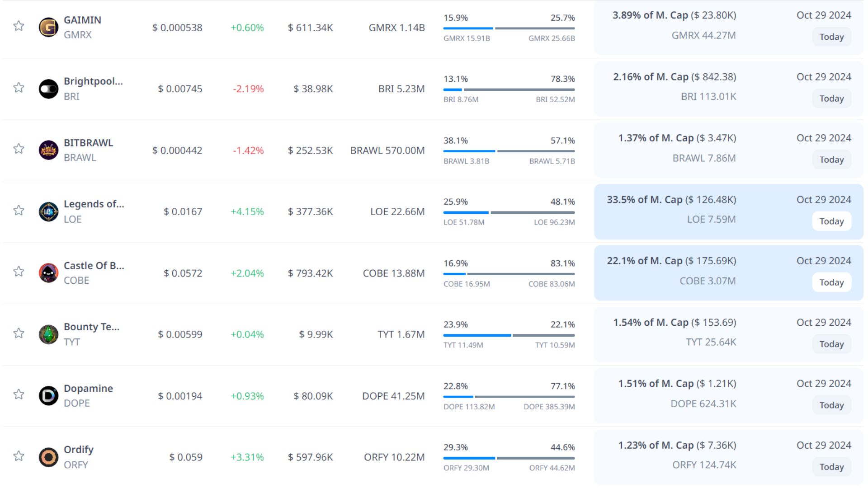
Task: Click the TYT unlock progress bar
Action: [x=509, y=335]
